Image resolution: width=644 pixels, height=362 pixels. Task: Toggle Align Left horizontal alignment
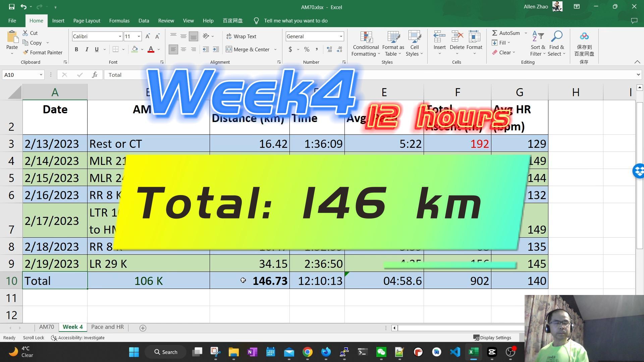(173, 49)
